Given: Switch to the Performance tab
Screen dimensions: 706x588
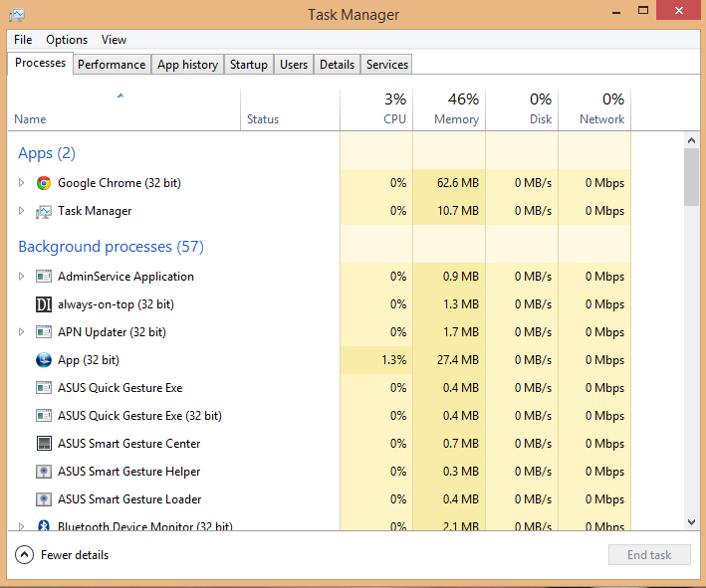Looking at the screenshot, I should pyautogui.click(x=112, y=65).
